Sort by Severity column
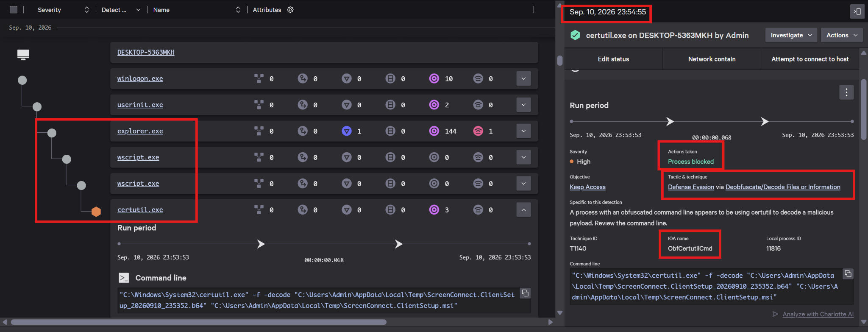 86,10
